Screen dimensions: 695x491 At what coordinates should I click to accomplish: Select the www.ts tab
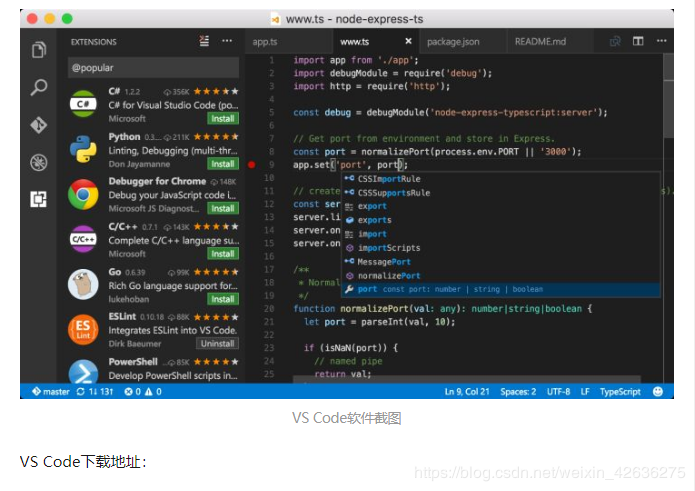tap(355, 42)
